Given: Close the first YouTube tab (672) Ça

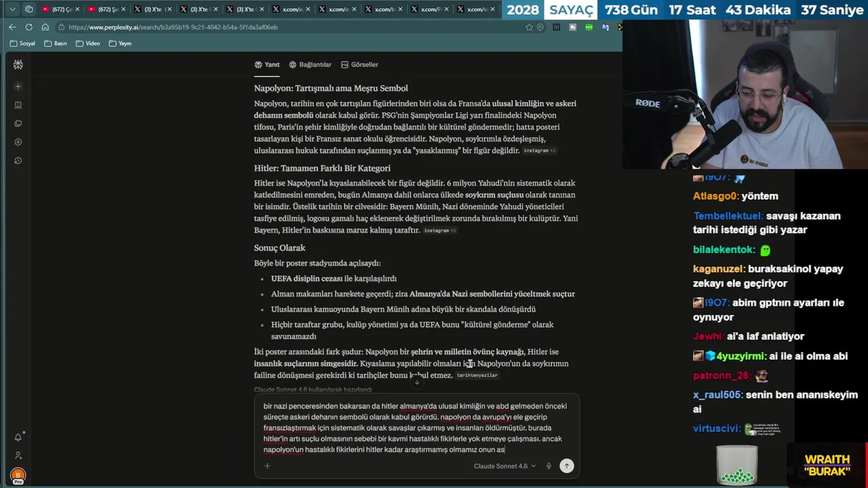Looking at the screenshot, I should pos(77,9).
